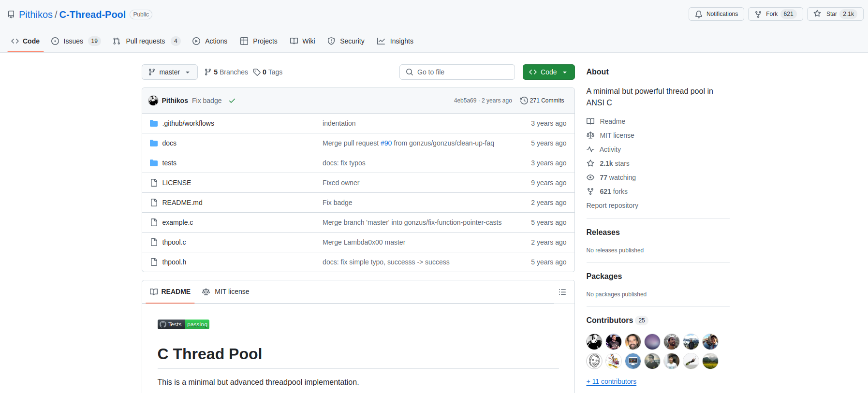Switch to the Issues tab
Image resolution: width=868 pixels, height=393 pixels.
(x=74, y=41)
